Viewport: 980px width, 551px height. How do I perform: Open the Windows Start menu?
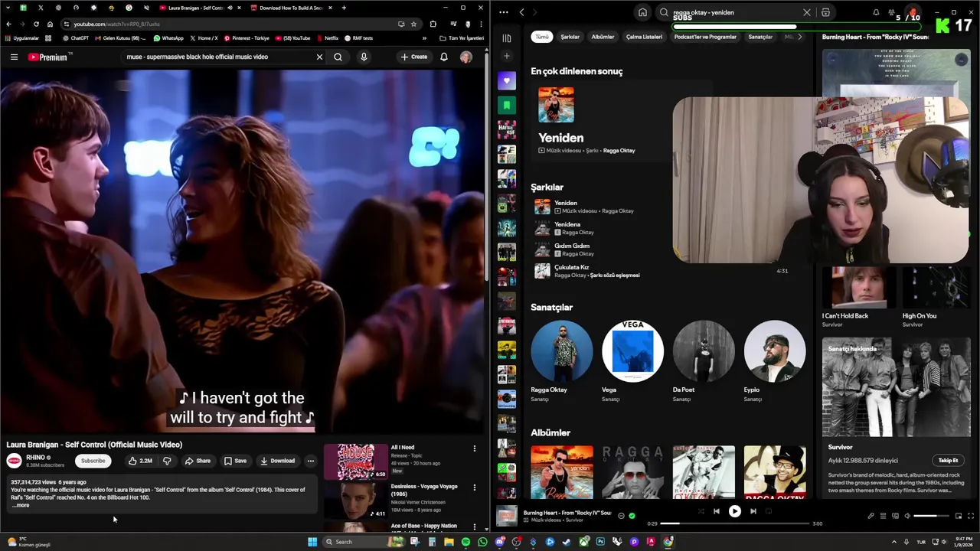[312, 542]
